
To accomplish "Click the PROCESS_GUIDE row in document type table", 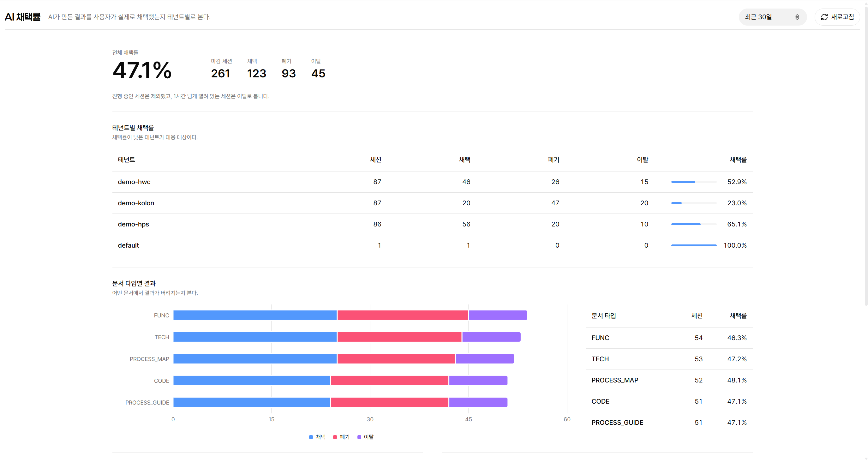I will coord(669,423).
